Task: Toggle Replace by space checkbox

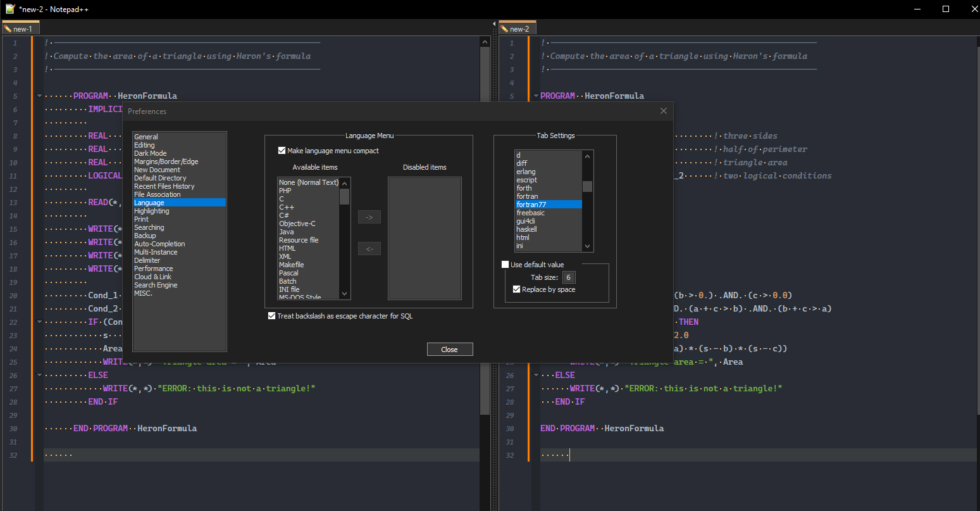Action: coord(544,289)
